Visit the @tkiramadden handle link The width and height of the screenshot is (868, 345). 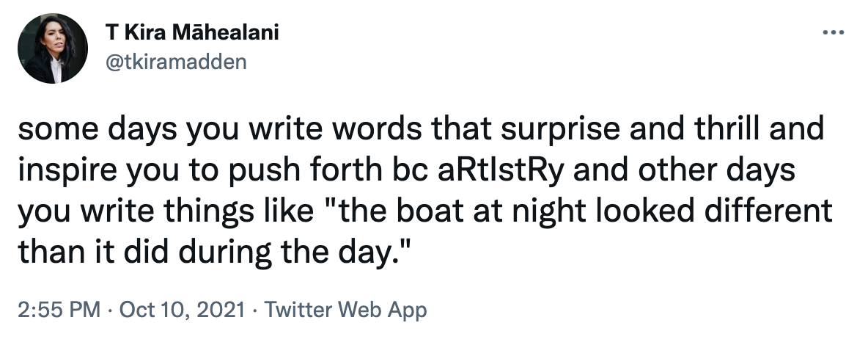tap(175, 62)
